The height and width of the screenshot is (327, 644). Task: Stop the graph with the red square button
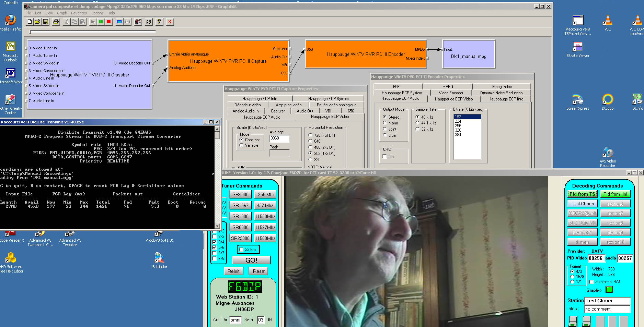click(x=109, y=22)
